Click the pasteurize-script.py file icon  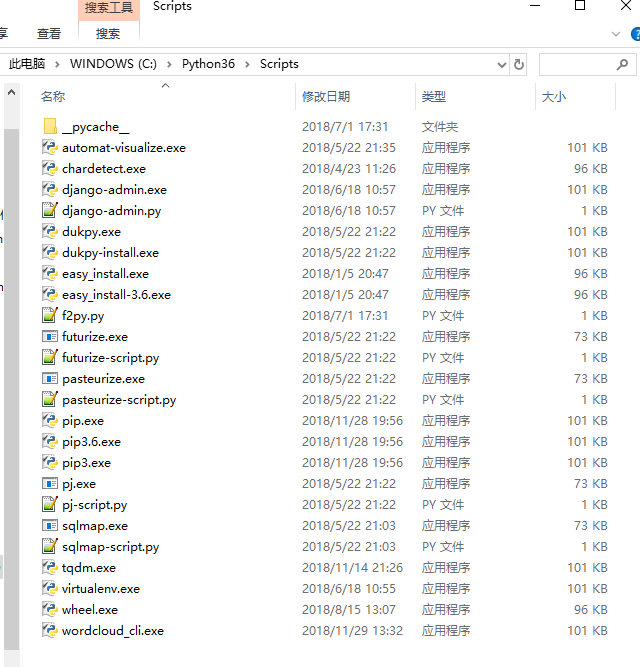[50, 399]
